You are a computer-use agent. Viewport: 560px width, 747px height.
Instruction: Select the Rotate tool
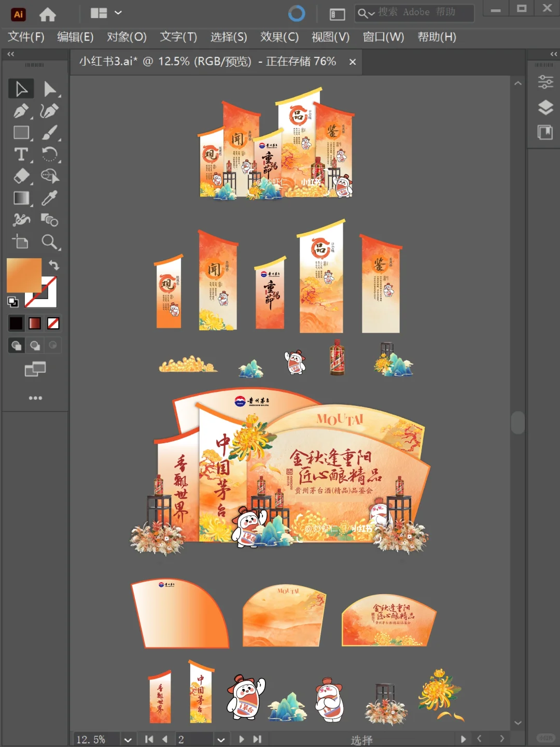click(50, 154)
